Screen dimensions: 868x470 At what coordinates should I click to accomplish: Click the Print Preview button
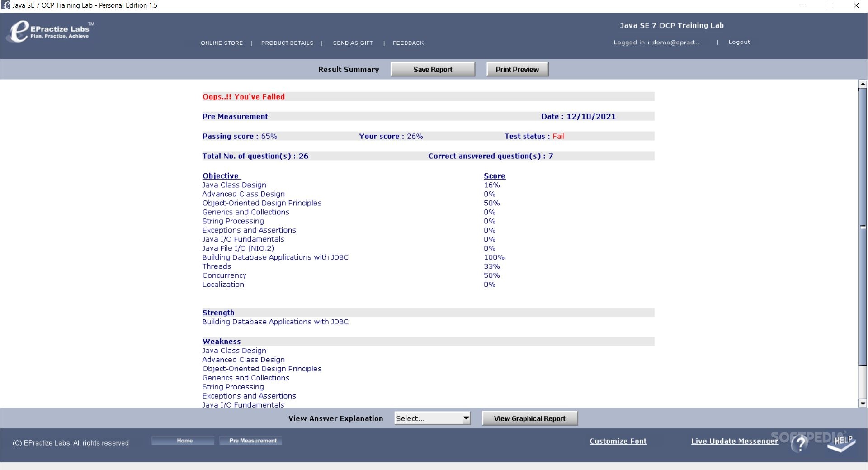click(x=517, y=69)
